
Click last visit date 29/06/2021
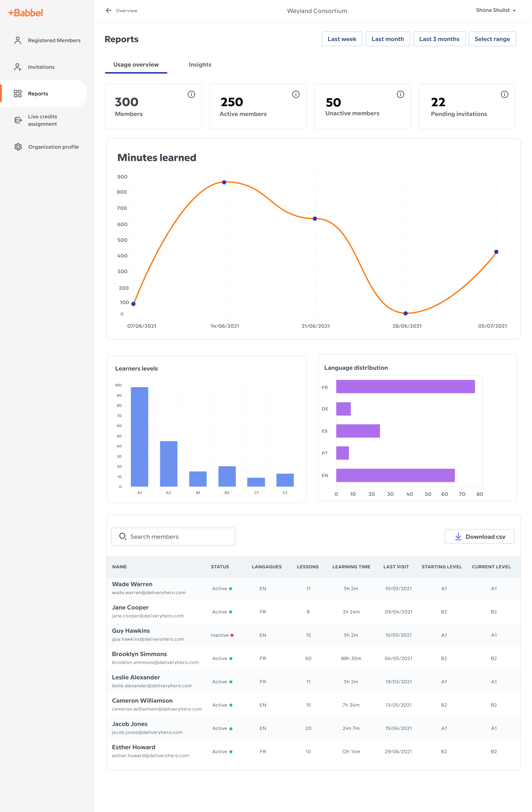[398, 752]
